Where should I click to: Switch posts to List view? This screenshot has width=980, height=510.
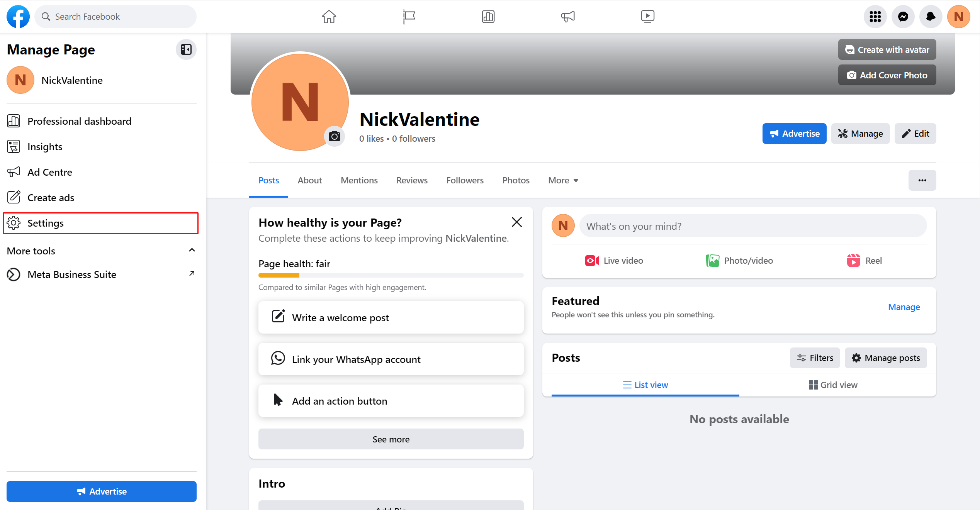[645, 385]
